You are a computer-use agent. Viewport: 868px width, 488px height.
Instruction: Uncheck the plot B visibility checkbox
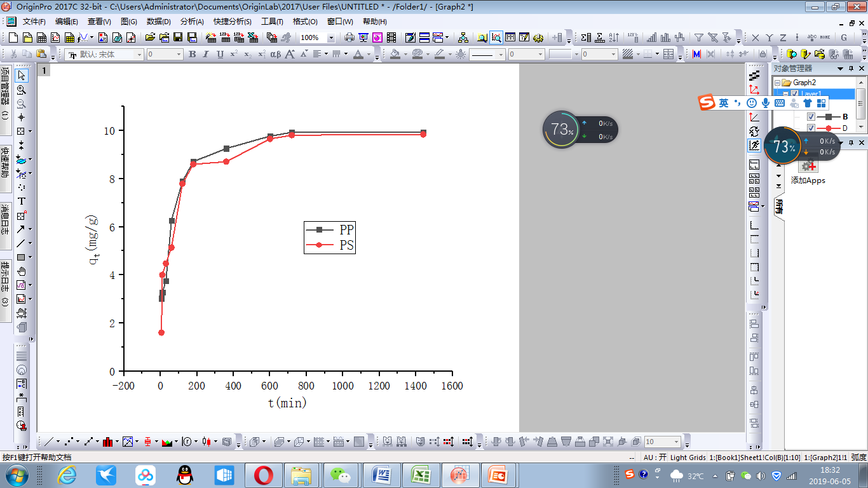click(x=811, y=117)
